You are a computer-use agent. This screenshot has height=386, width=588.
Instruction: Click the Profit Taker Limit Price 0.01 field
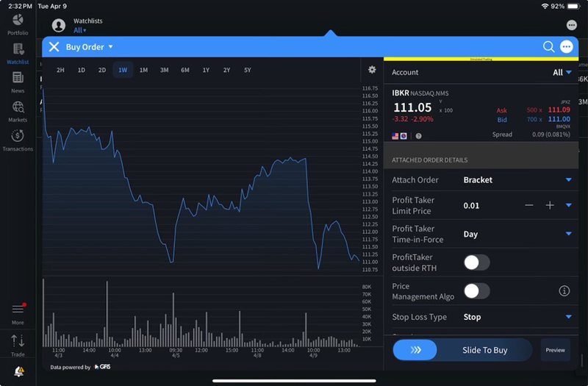pos(471,206)
